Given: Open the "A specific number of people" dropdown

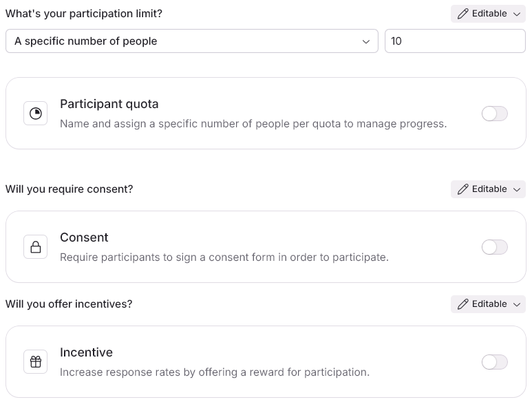Looking at the screenshot, I should [x=191, y=41].
